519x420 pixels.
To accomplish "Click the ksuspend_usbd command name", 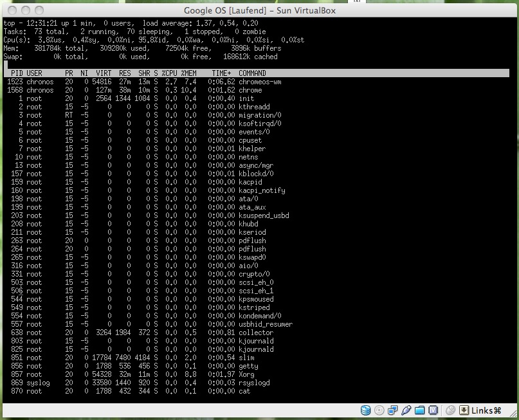I will click(x=264, y=215).
